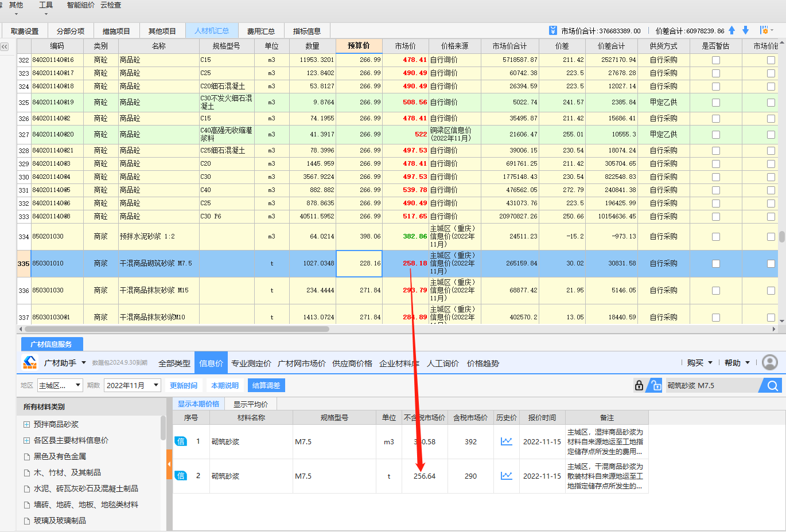
Task: Open the user avatar icon
Action: [770, 362]
